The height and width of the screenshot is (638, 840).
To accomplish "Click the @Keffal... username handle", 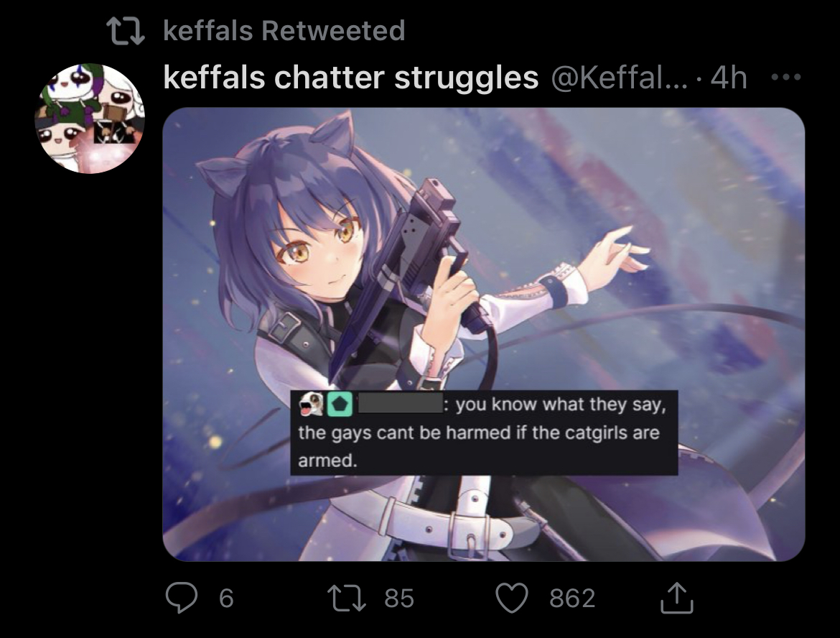I will pos(620,78).
